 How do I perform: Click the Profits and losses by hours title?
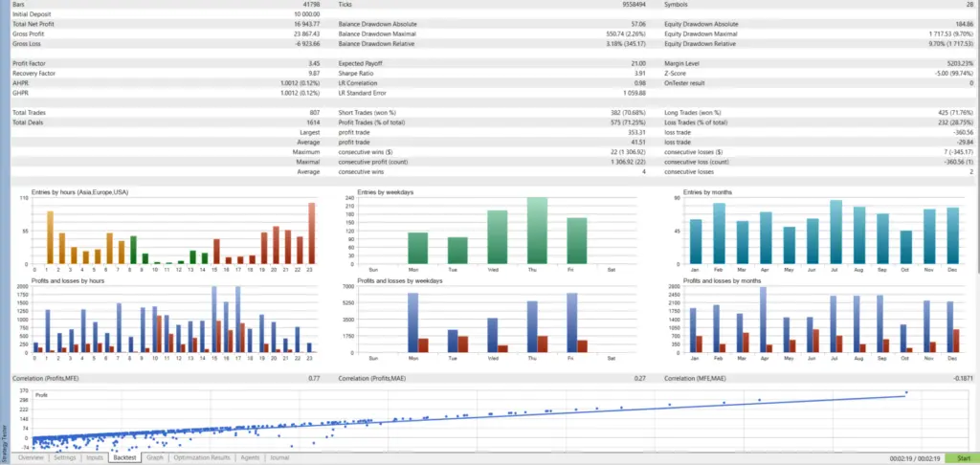point(68,280)
